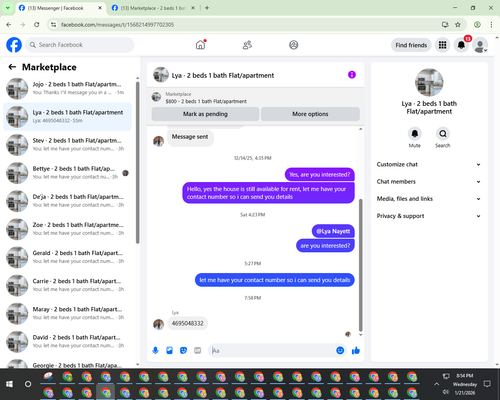500x400 pixels.
Task: Click the address bar URL
Action: 117,25
